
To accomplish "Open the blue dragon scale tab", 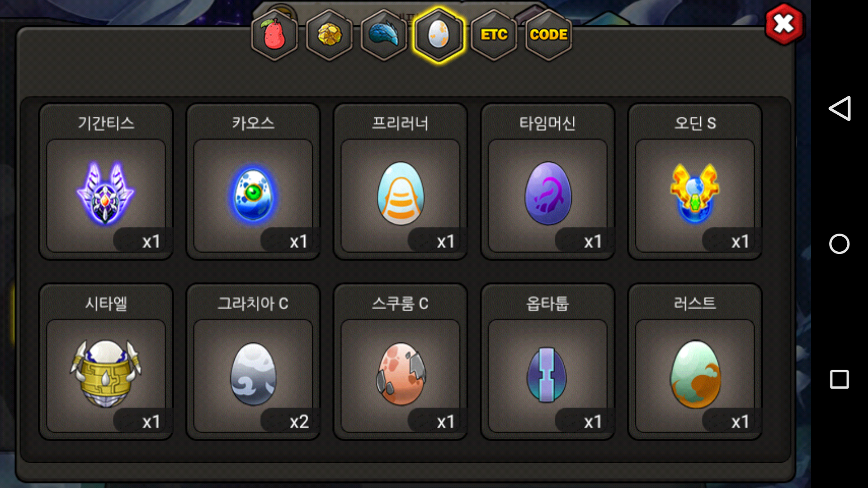I will click(x=384, y=35).
